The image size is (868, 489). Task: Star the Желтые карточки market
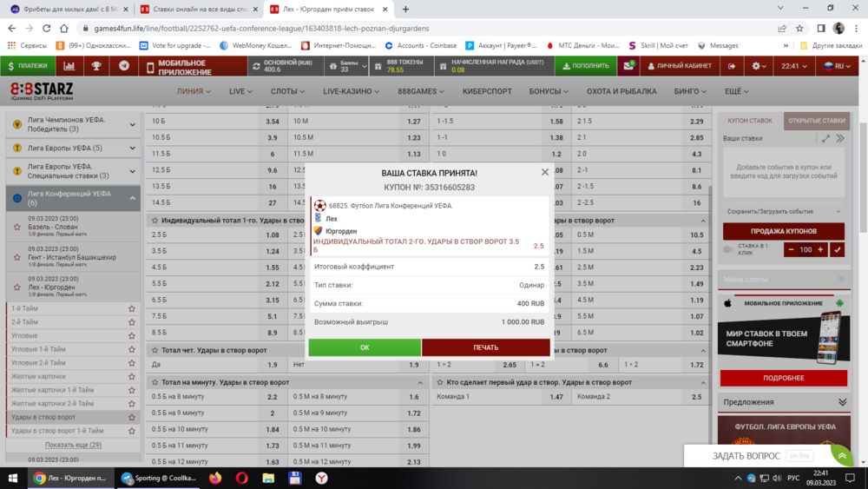pos(132,377)
